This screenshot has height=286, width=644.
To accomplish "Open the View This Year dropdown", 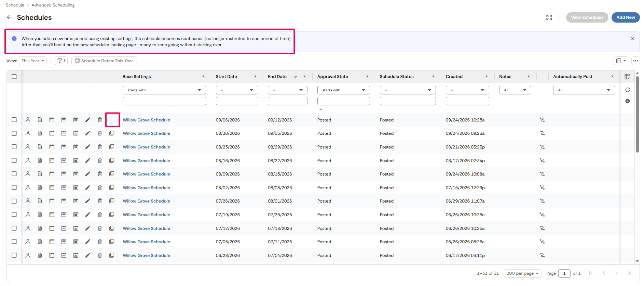I will pyautogui.click(x=33, y=61).
